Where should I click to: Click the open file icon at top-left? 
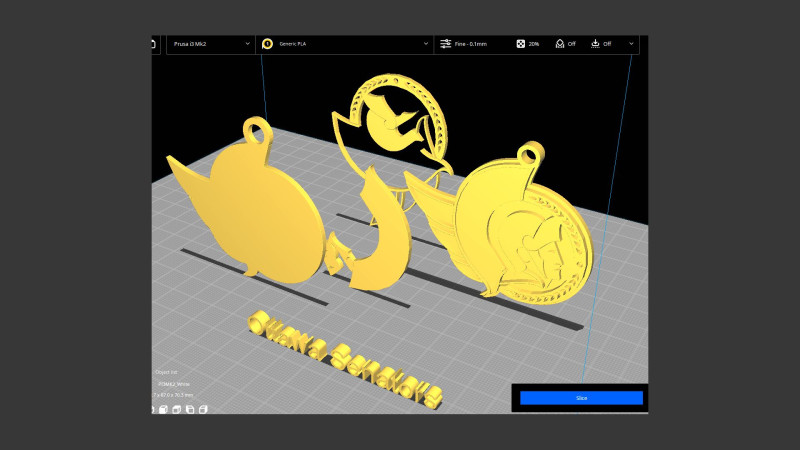[154, 44]
